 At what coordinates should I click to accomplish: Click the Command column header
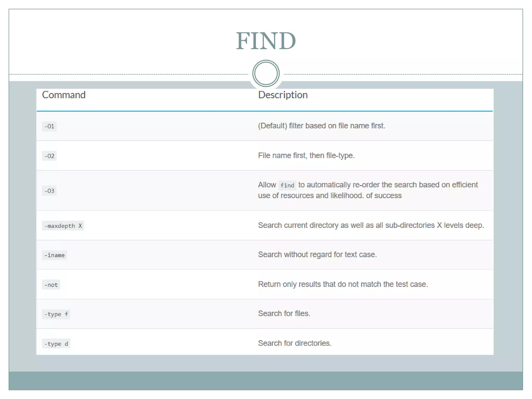point(64,95)
